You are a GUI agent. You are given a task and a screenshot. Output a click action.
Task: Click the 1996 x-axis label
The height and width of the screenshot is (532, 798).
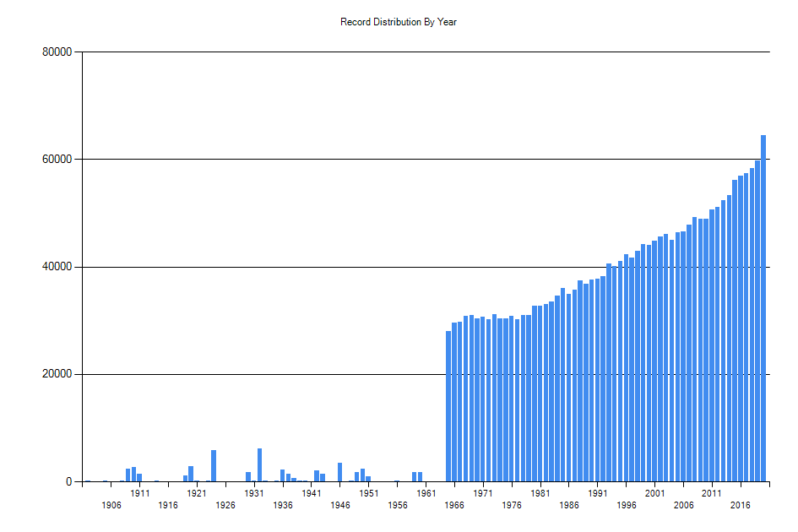coord(627,505)
